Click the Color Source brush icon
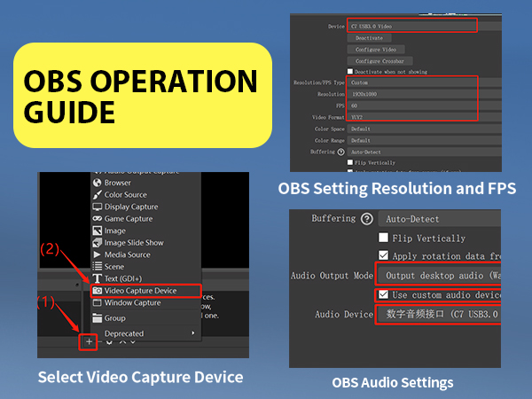The image size is (532, 399). (98, 195)
